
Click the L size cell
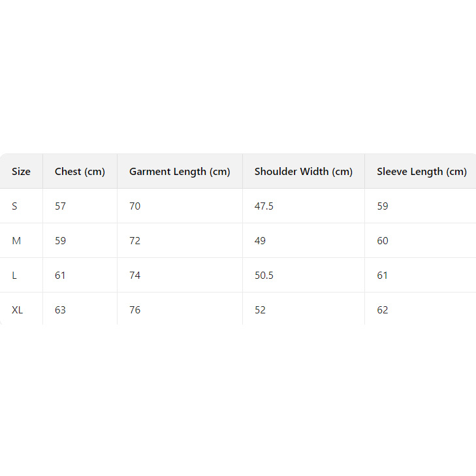pos(14,276)
